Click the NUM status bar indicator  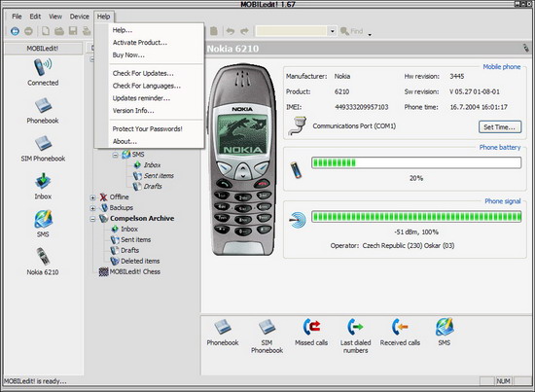(x=503, y=381)
